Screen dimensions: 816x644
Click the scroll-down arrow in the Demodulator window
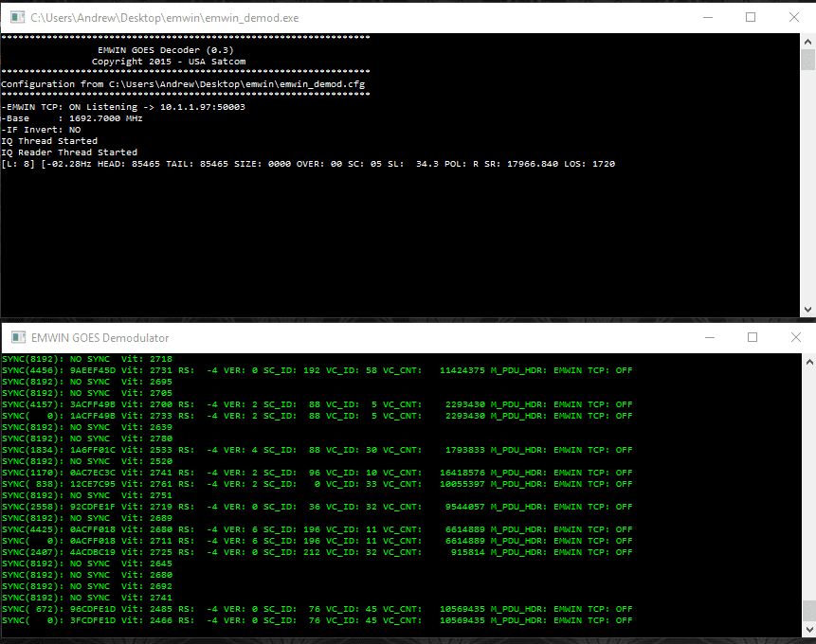point(809,630)
